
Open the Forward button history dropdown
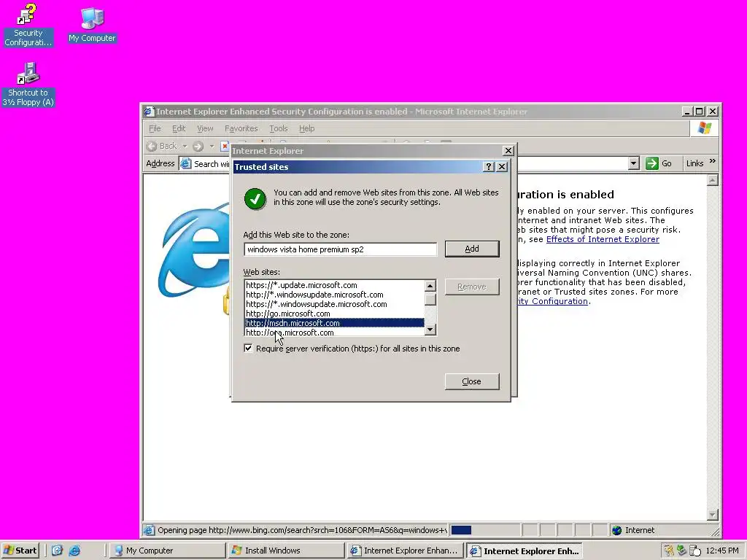click(x=212, y=146)
